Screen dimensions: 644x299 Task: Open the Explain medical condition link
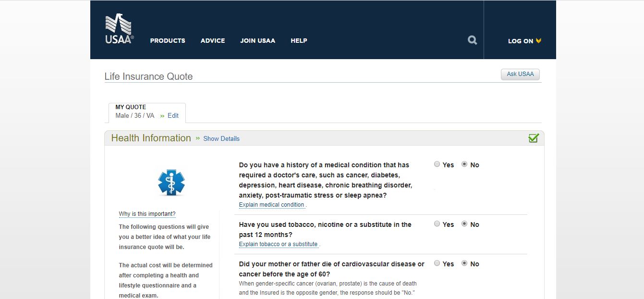(x=271, y=204)
